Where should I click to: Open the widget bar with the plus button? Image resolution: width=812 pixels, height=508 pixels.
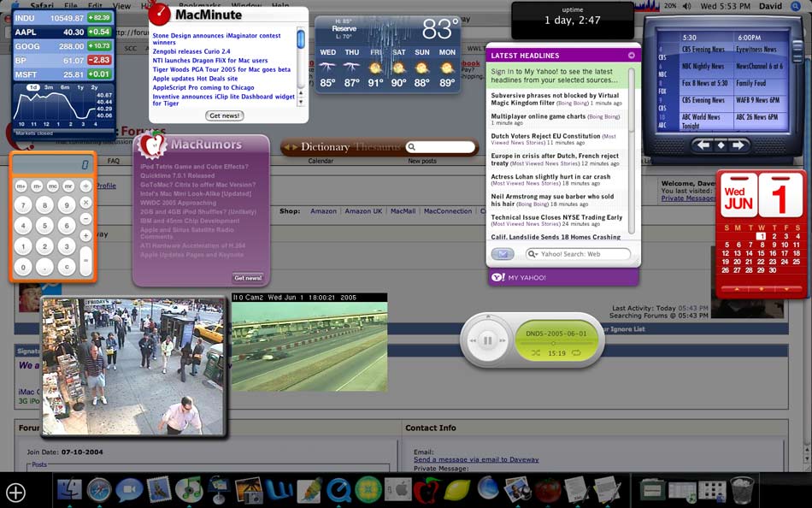(x=15, y=492)
